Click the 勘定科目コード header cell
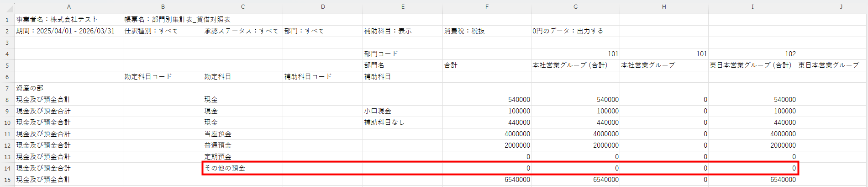Screen dimensions: 868x187 (x=148, y=77)
